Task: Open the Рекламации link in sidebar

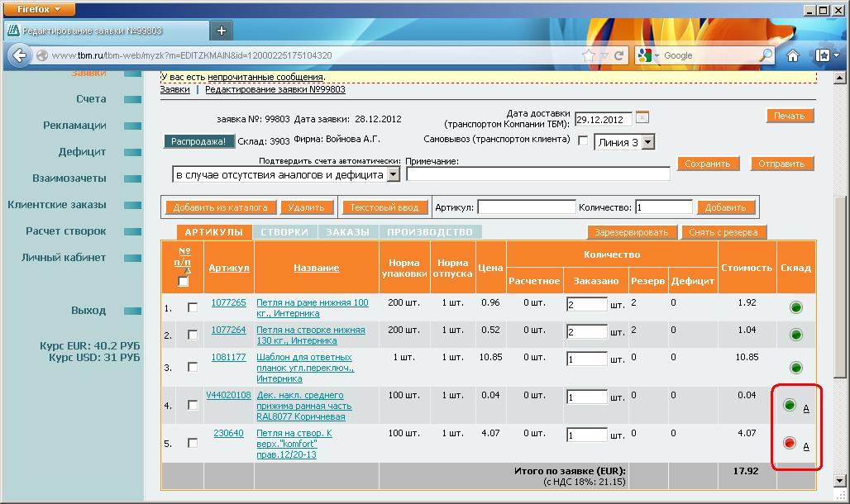Action: 74,126
